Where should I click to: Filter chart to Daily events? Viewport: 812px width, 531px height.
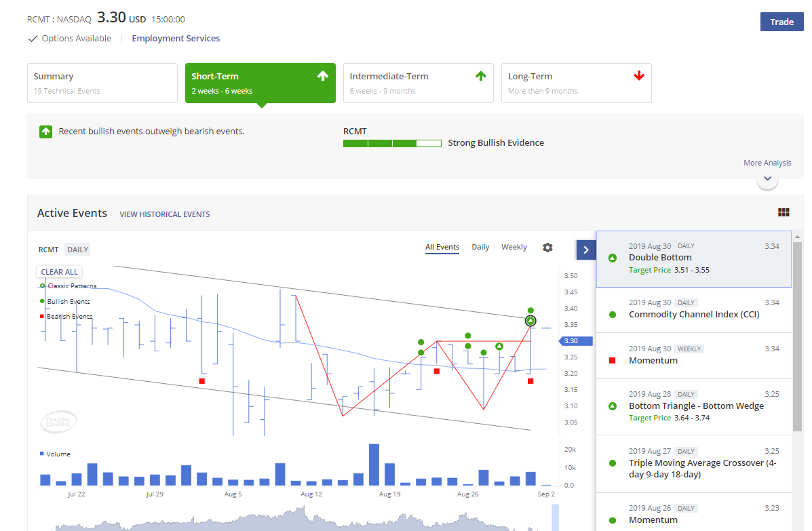tap(480, 247)
